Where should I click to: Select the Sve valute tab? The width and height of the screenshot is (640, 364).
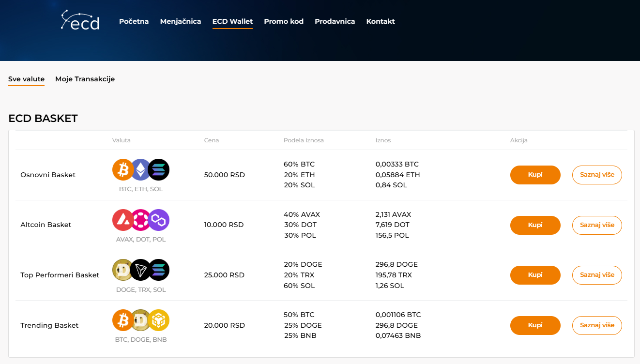point(27,79)
